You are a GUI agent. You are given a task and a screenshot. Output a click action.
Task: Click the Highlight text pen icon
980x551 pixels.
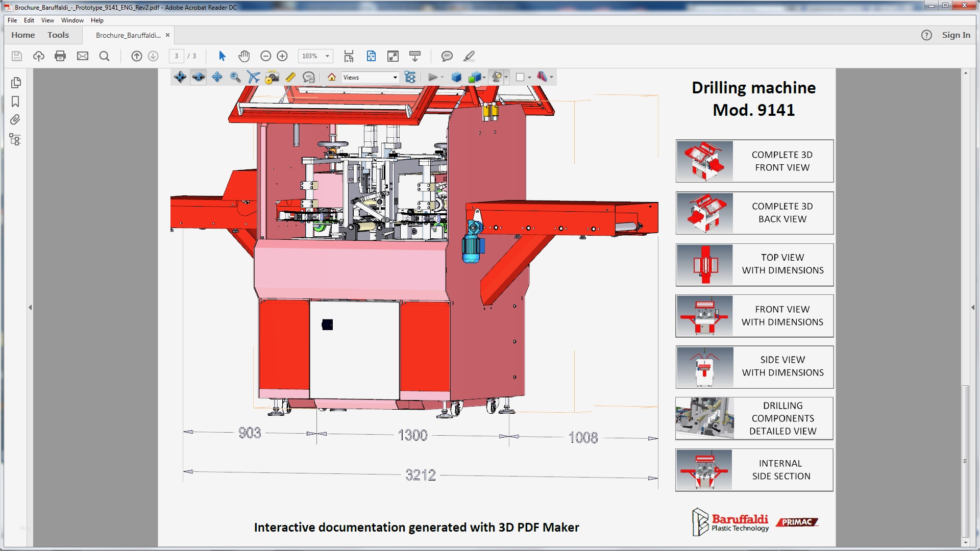click(x=469, y=56)
